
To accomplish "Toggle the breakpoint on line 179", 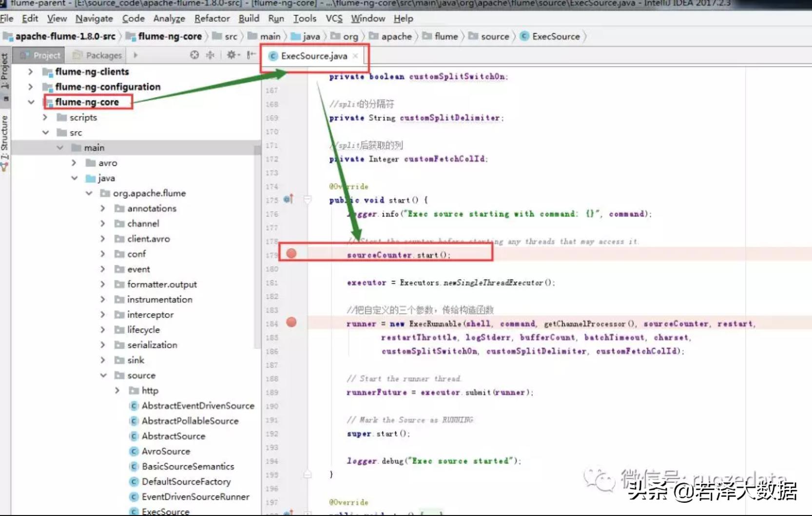I will point(291,254).
